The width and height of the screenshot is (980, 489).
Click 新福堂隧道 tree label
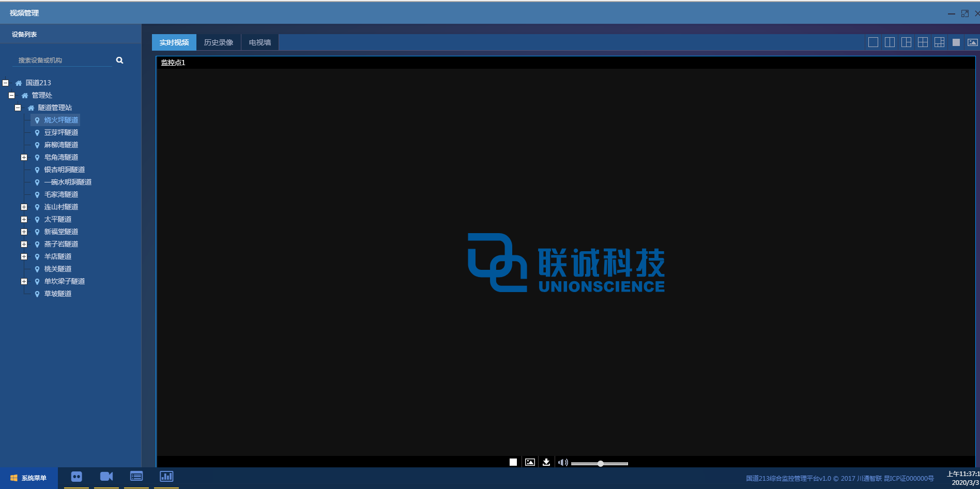(61, 232)
